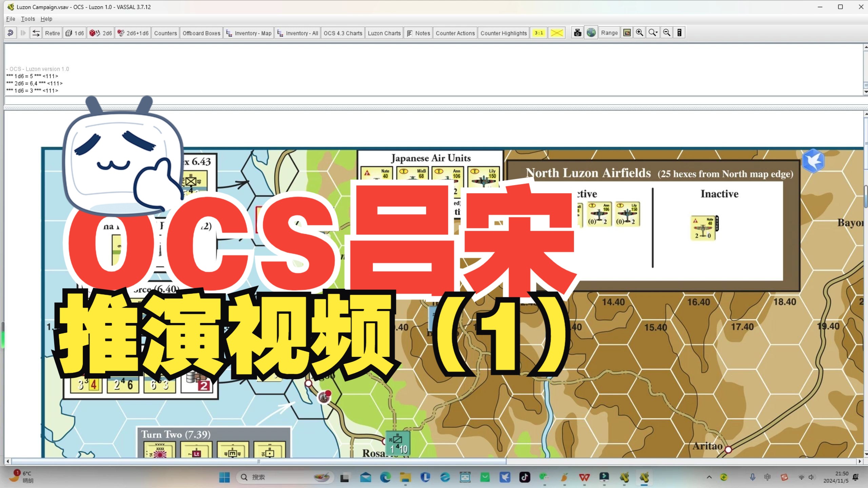Open the OCS 4.3 Charts

(343, 33)
